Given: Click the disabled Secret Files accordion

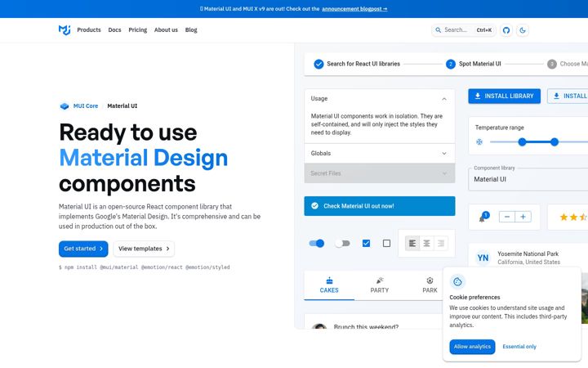Looking at the screenshot, I should (380, 173).
